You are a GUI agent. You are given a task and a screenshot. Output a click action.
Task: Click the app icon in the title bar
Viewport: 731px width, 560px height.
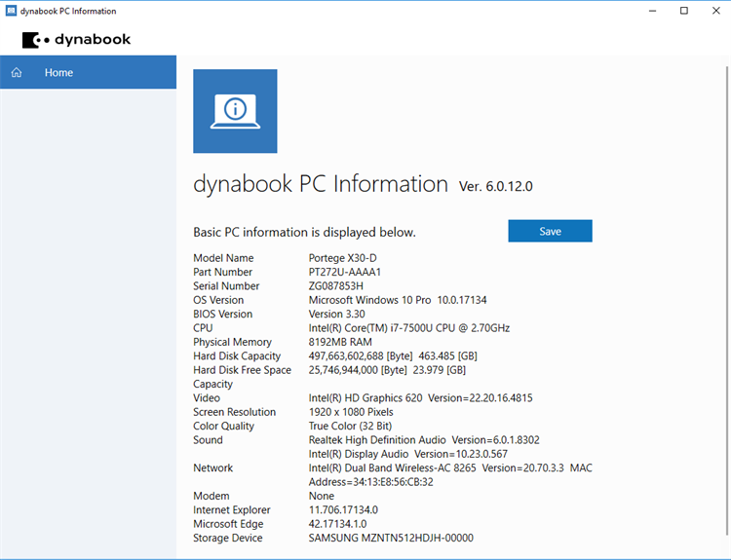click(11, 11)
